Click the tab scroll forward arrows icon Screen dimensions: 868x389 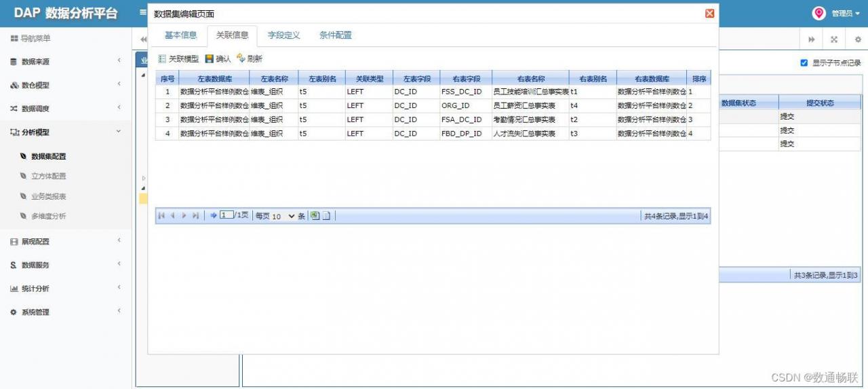click(811, 39)
